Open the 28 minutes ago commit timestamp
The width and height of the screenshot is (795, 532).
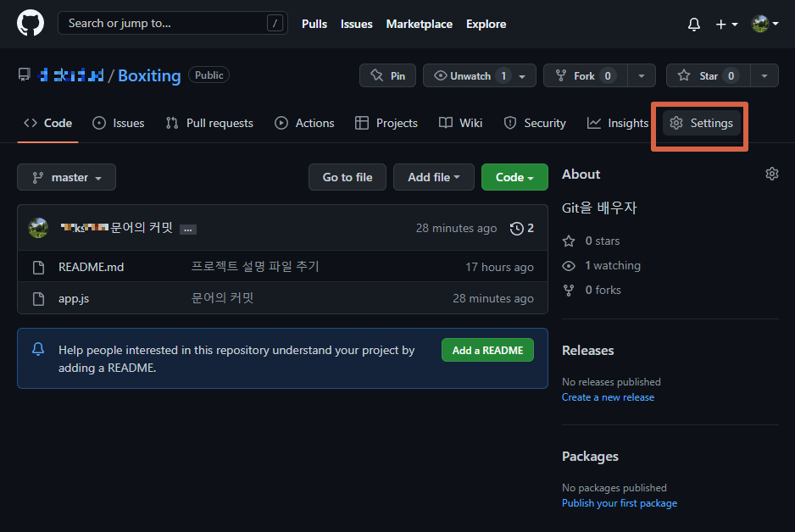point(456,229)
